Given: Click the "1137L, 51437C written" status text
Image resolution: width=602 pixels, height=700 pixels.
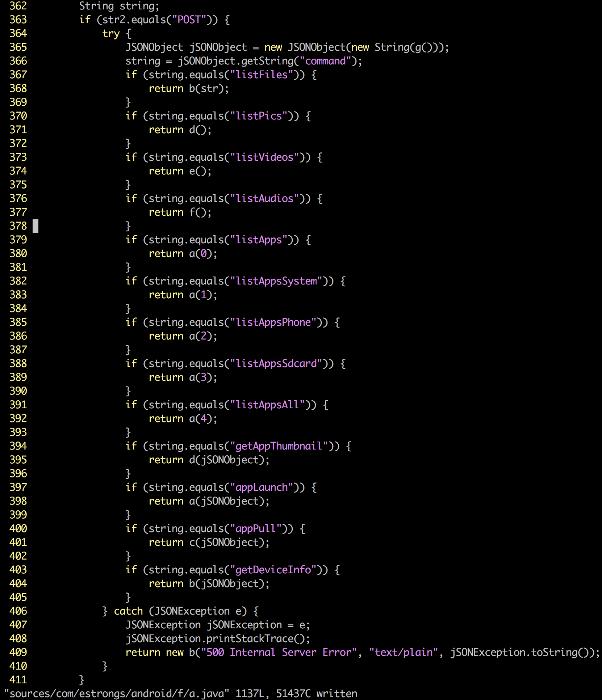Looking at the screenshot, I should [296, 693].
